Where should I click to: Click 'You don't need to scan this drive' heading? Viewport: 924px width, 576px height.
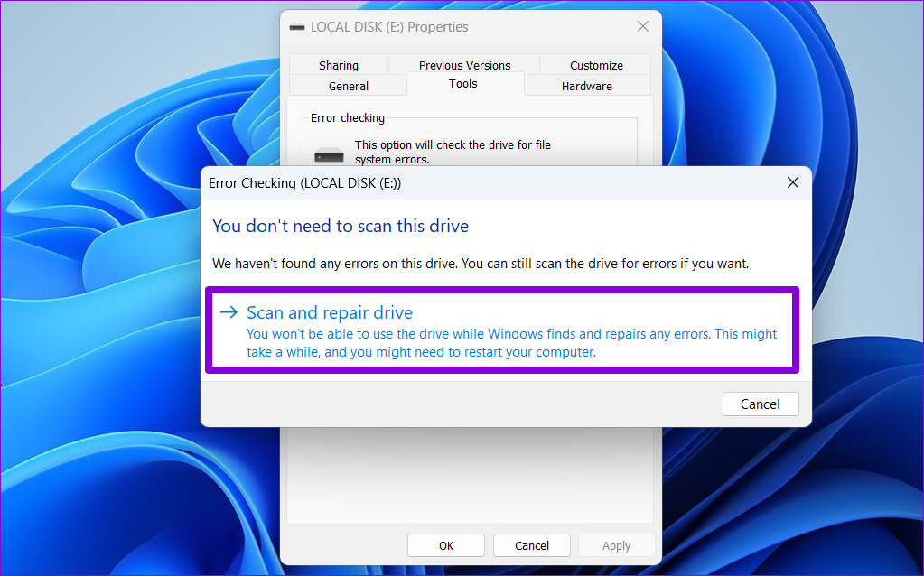341,226
